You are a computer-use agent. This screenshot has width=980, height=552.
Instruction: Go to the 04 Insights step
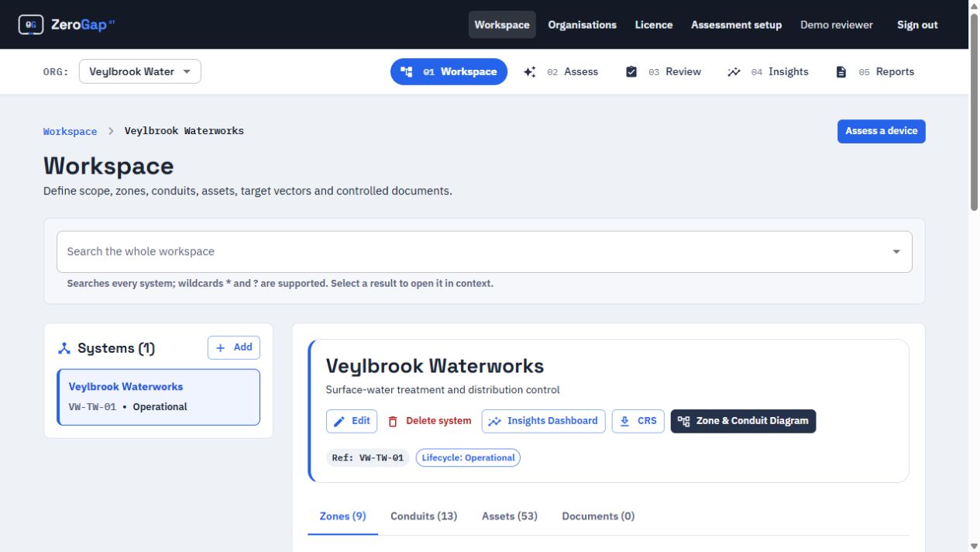[x=769, y=72]
